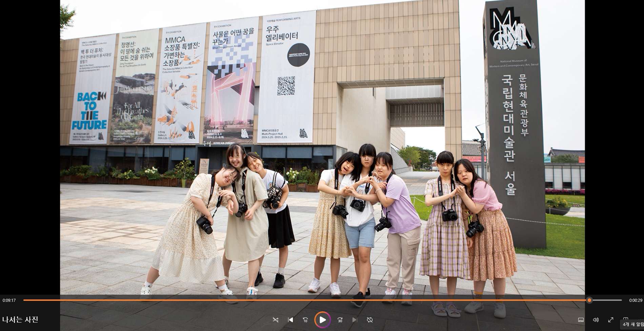Skip forward 30 seconds

340,320
